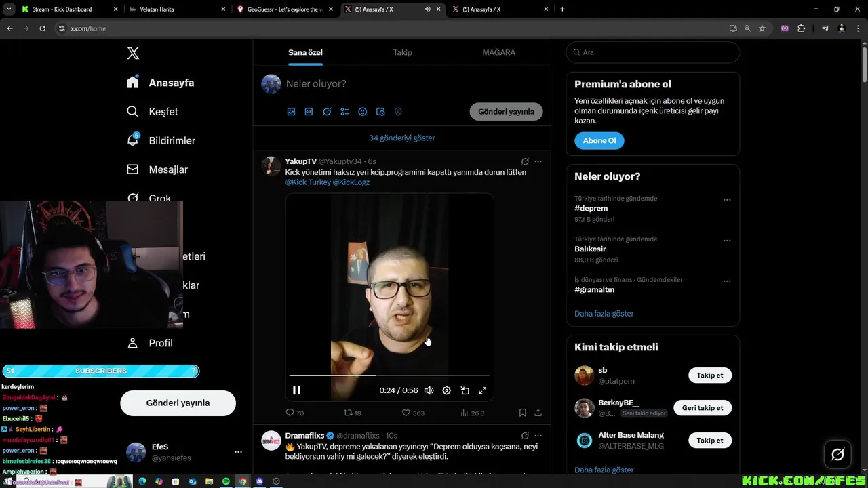This screenshot has width=868, height=488.
Task: Show more trends via Daha fazla göster
Action: coord(604,314)
